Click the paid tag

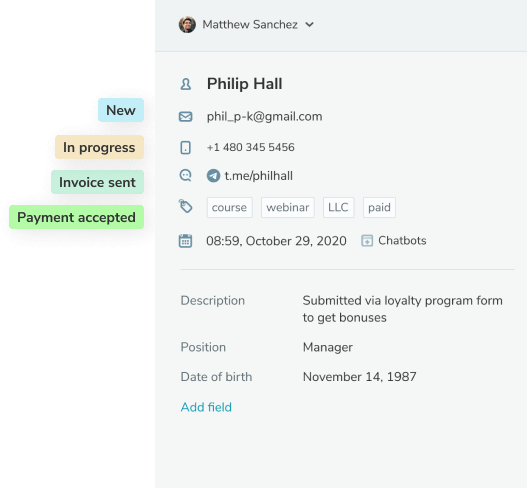379,207
